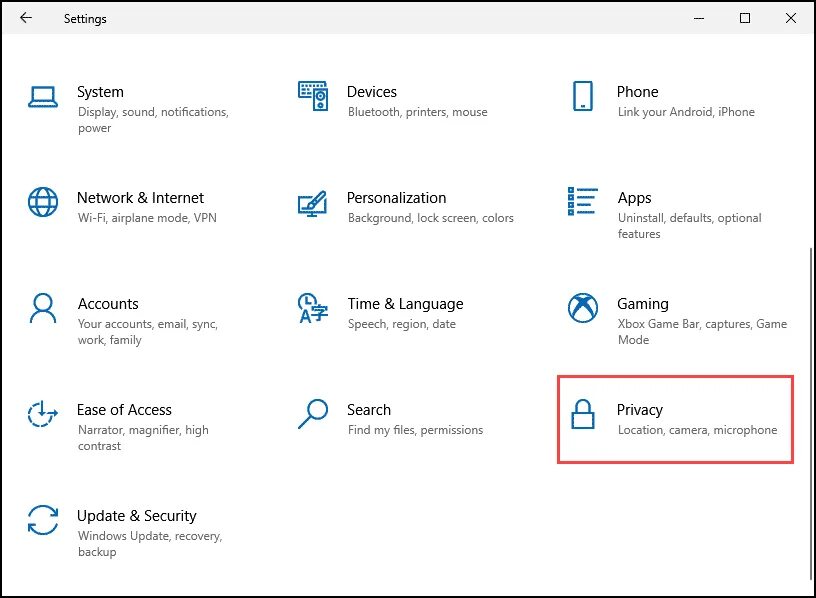The width and height of the screenshot is (816, 598).
Task: Click the Gaming category title
Action: (x=643, y=304)
